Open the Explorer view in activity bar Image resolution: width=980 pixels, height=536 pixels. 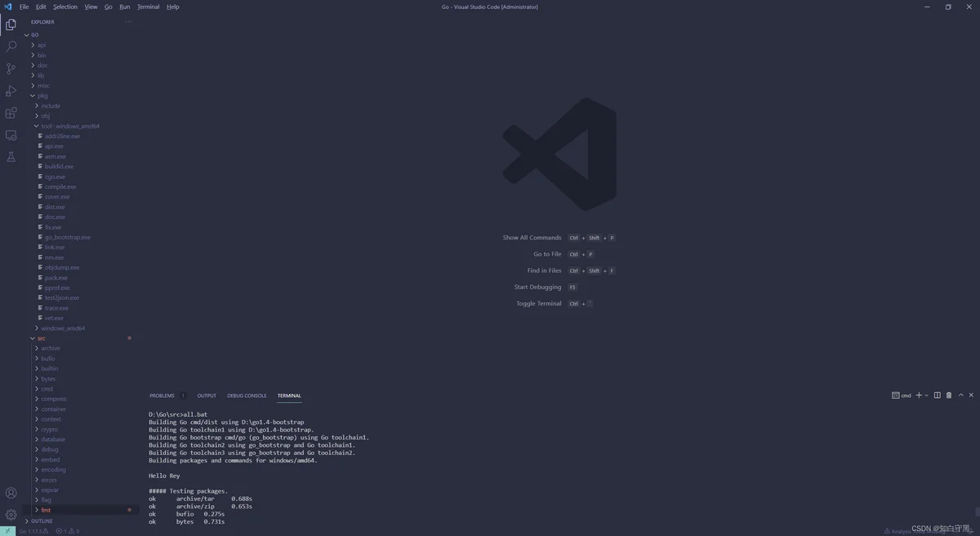(11, 25)
